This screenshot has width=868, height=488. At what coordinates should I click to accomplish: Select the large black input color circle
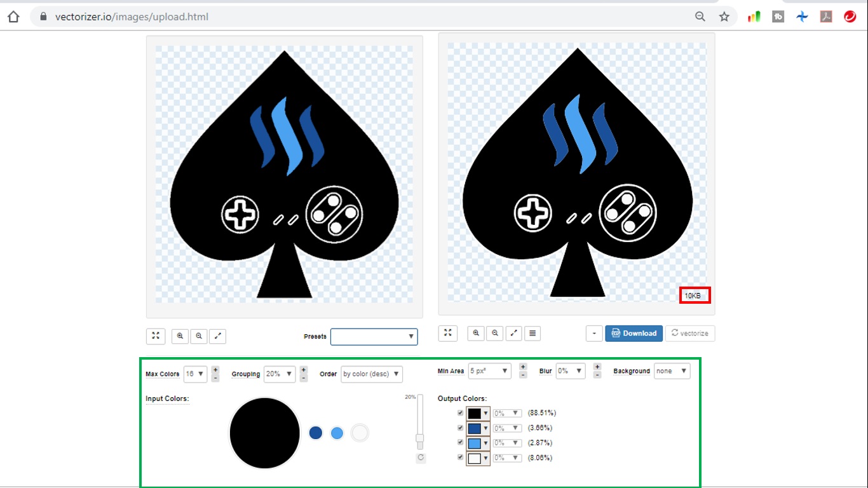coord(264,433)
